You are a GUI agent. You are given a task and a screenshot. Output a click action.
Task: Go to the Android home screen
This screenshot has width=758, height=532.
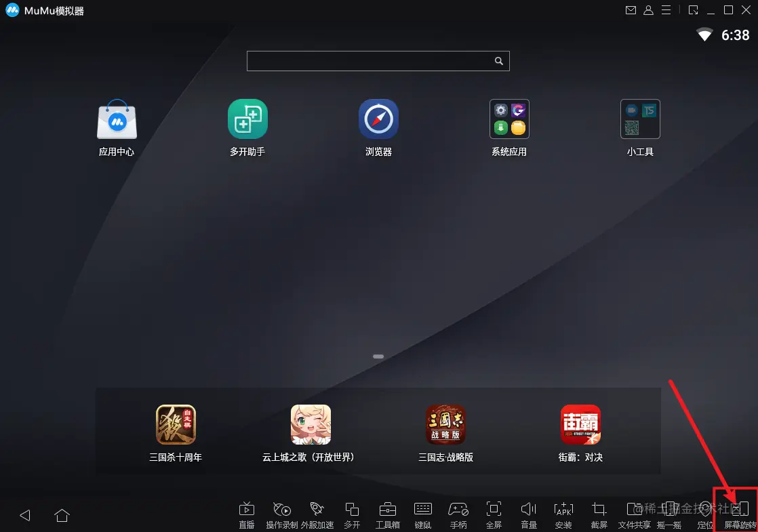coord(62,516)
